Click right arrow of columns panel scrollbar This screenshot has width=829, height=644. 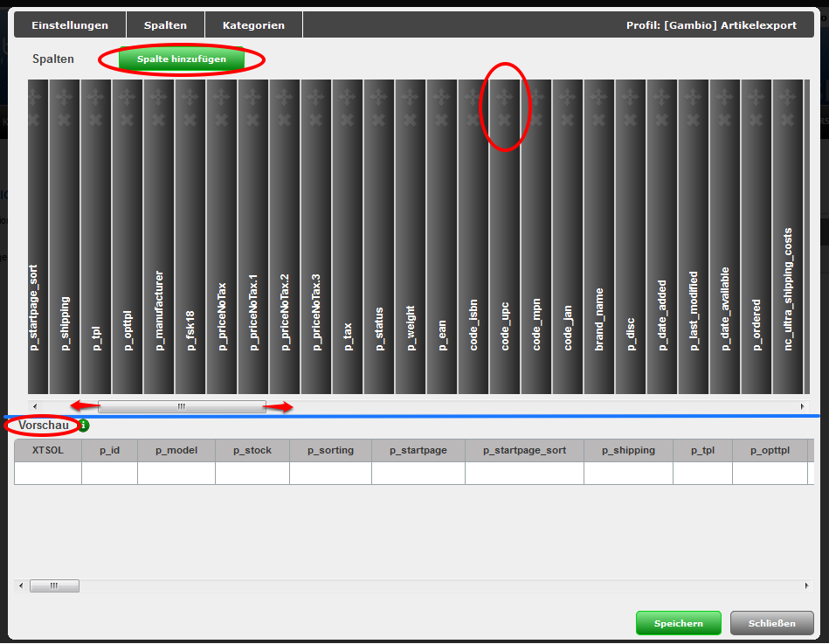coord(802,406)
